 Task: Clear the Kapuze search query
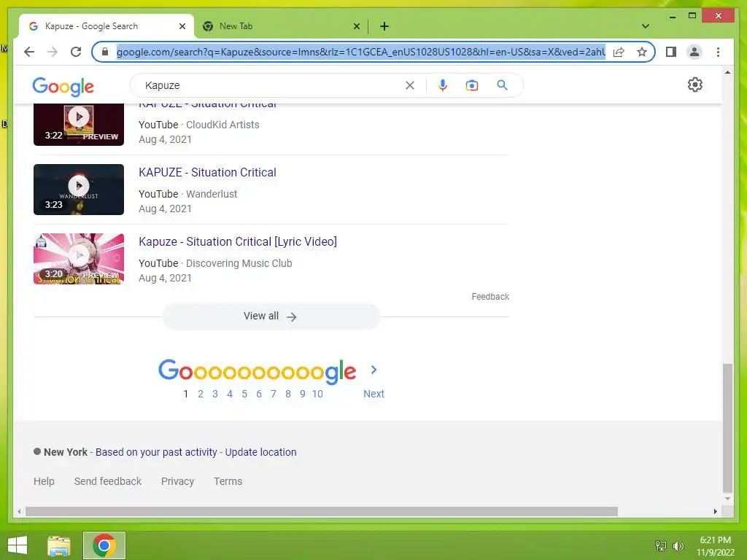tap(410, 85)
